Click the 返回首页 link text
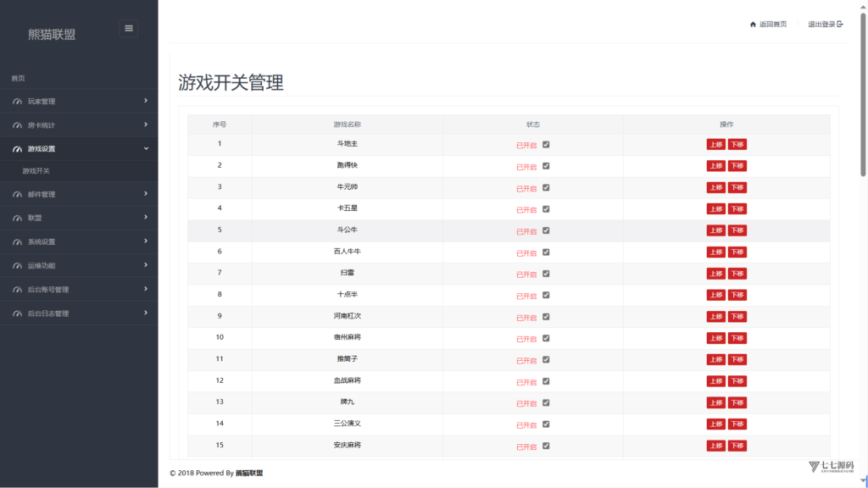This screenshot has height=488, width=868. click(x=773, y=25)
